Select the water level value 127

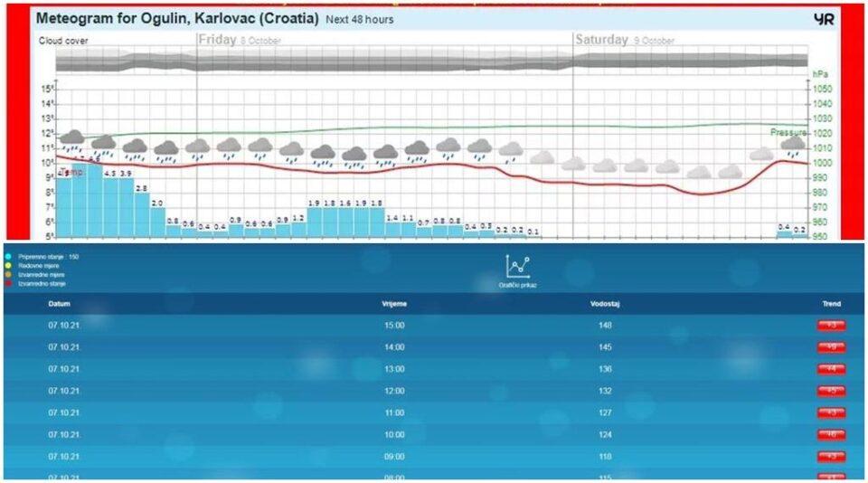(x=605, y=412)
